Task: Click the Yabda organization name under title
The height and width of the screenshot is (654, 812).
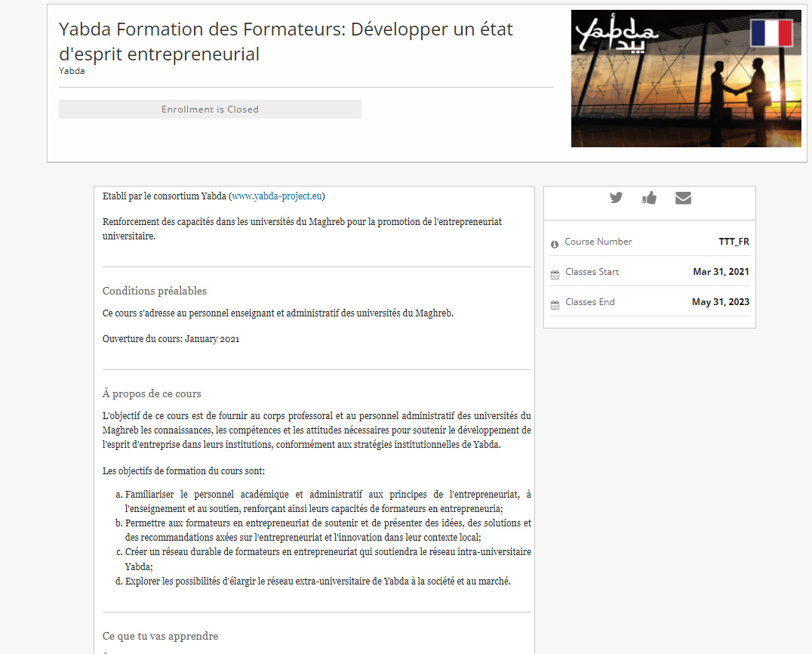Action: click(72, 71)
